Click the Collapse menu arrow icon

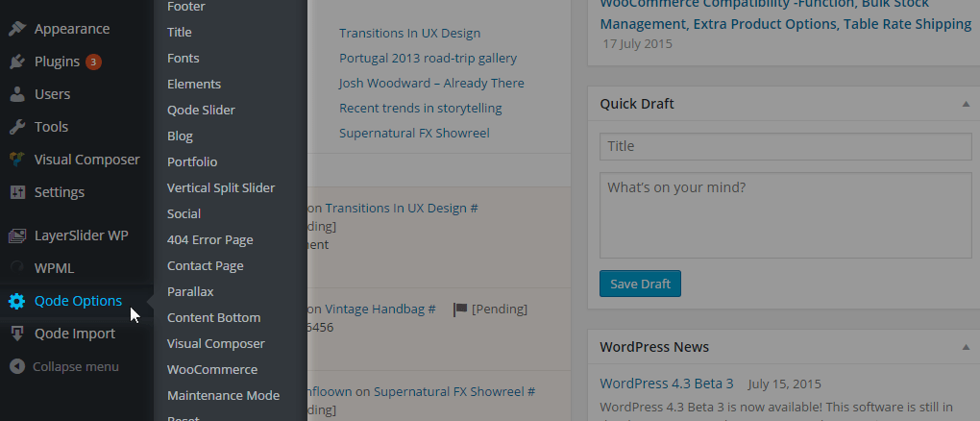[x=17, y=366]
